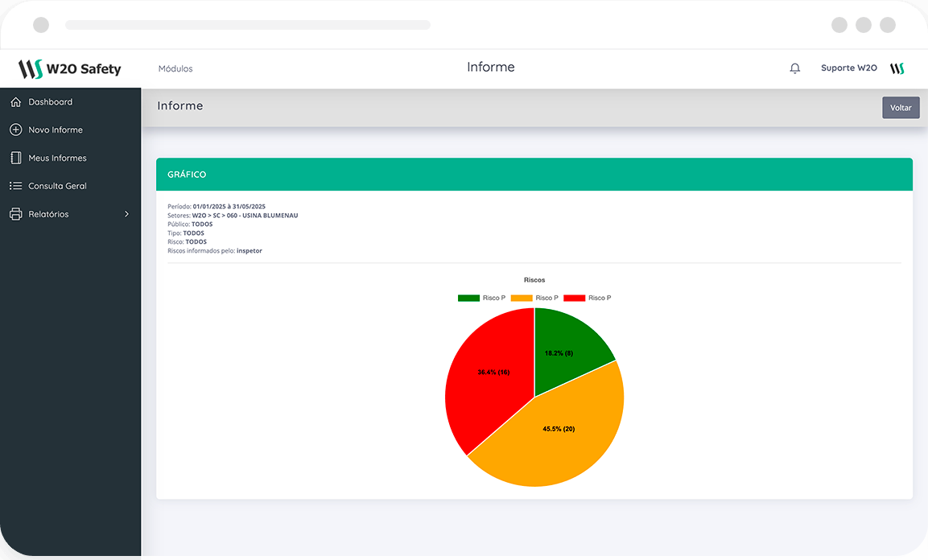Go to Meus Informes in the sidebar

tap(57, 159)
